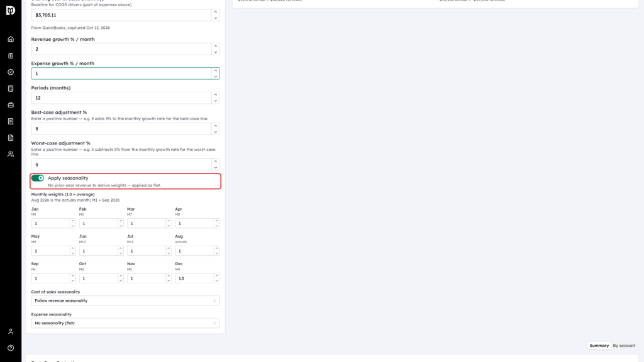Increase the Dec weight with up arrow
This screenshot has height=362, width=644.
pyautogui.click(x=216, y=276)
